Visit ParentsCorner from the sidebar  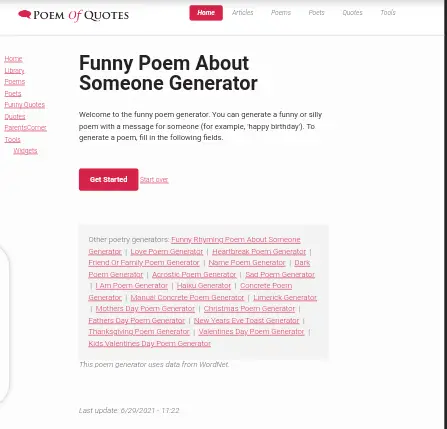(x=25, y=128)
